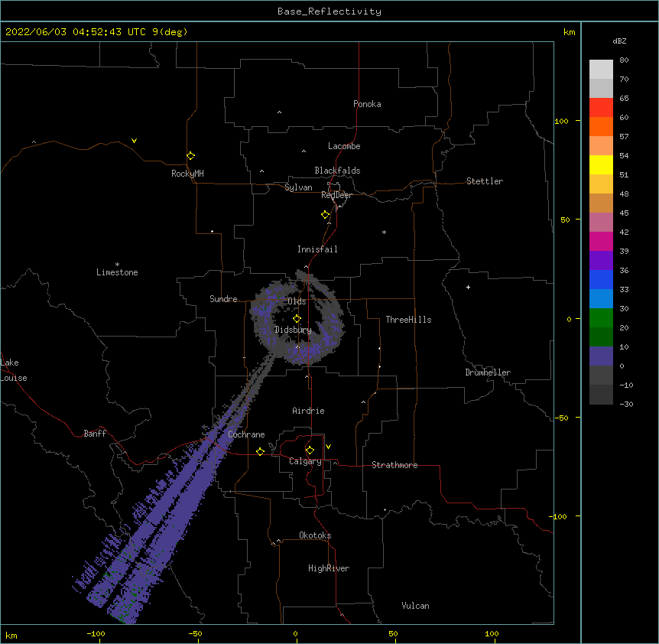Select the pink swatch between 45 and 42
Viewport: 659px width, 644px height.
point(601,223)
